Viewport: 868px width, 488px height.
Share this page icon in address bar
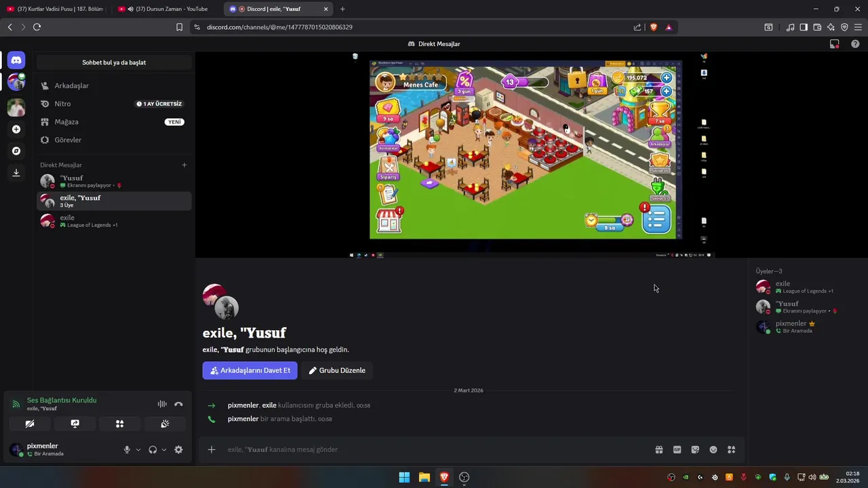637,27
